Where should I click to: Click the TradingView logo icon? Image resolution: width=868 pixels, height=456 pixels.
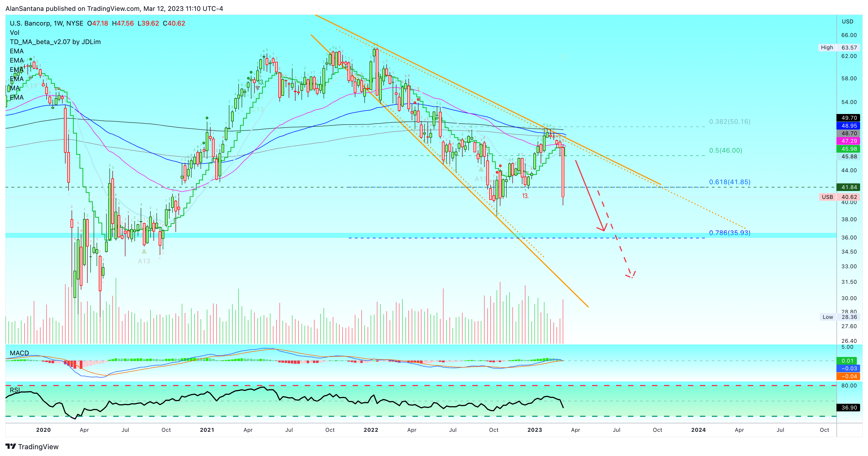click(x=11, y=446)
